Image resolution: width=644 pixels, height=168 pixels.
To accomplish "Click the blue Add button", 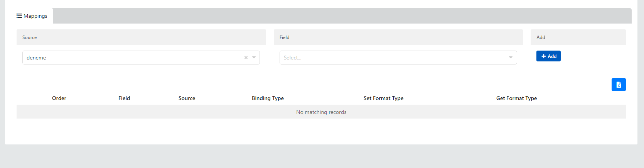I will [548, 56].
